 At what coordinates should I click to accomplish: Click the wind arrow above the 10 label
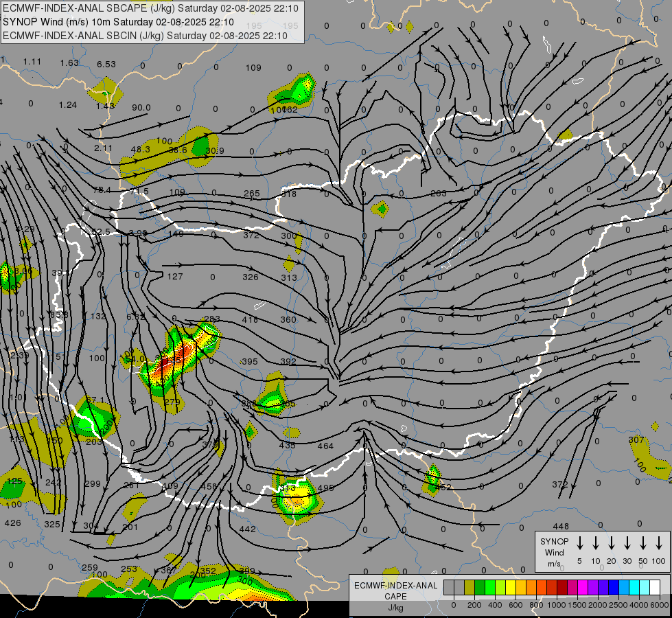pos(595,542)
